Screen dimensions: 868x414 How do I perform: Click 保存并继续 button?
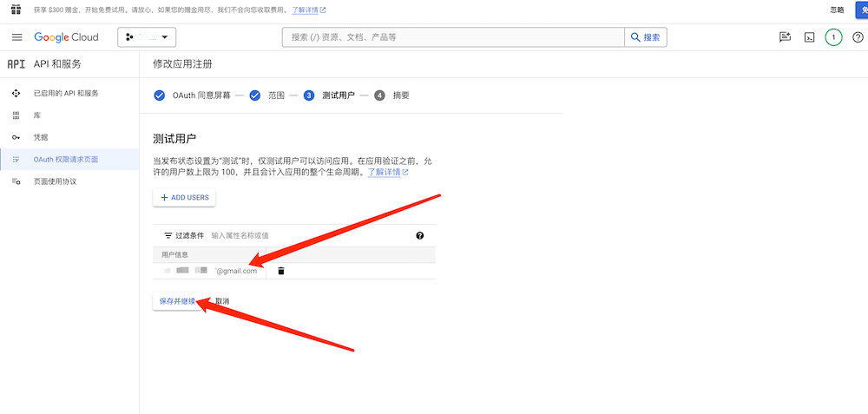[177, 301]
